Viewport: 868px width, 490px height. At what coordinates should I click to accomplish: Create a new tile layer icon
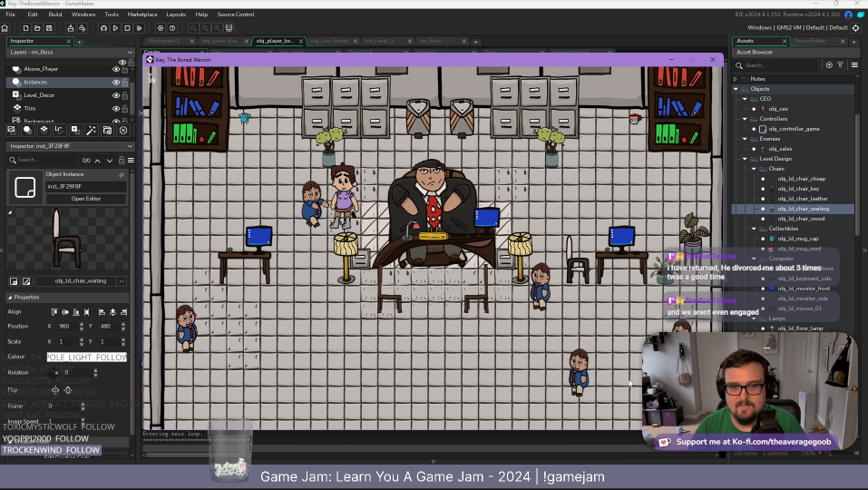click(x=44, y=130)
